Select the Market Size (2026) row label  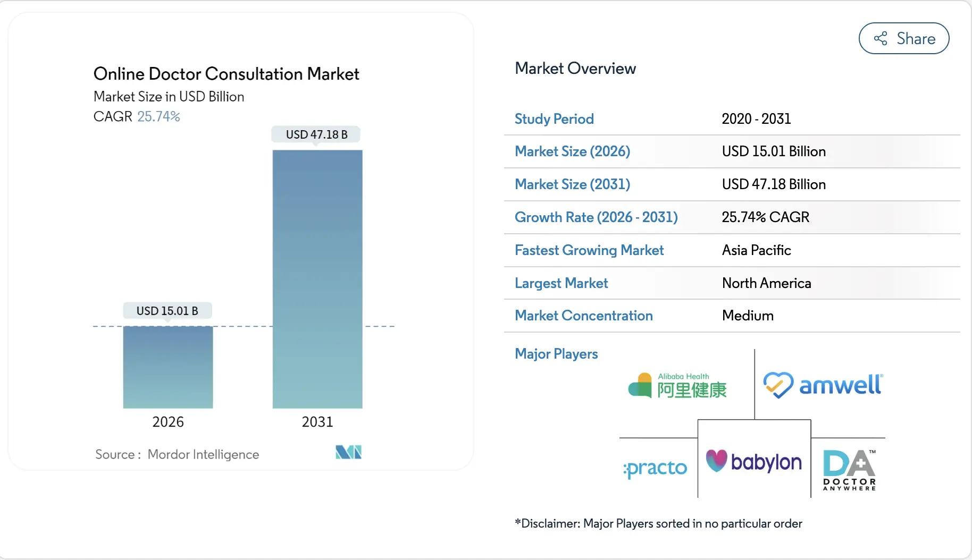572,151
